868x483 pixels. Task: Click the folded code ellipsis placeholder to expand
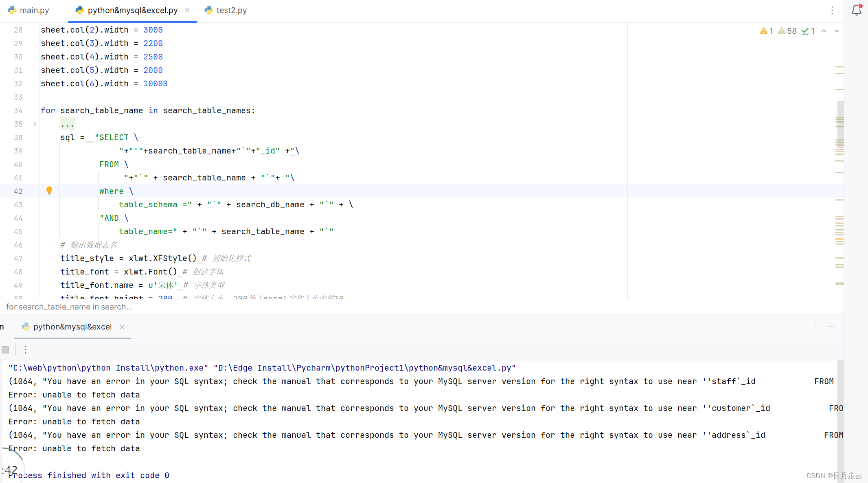[x=67, y=124]
